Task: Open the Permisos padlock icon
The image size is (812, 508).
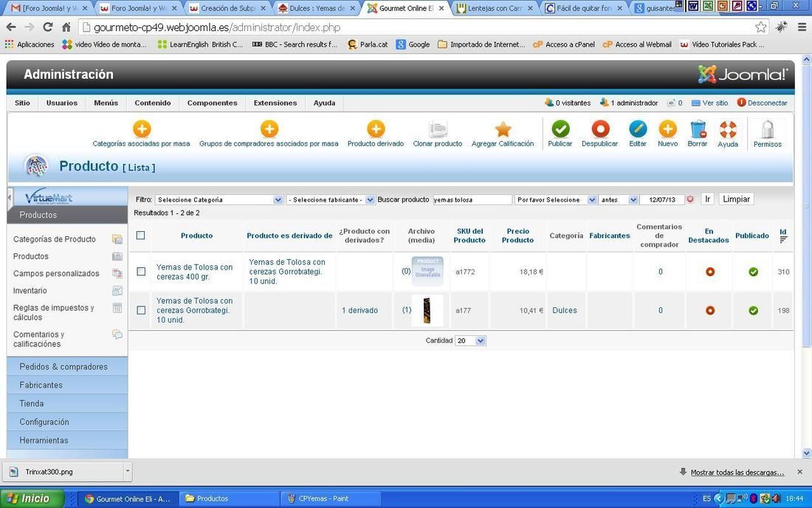Action: pyautogui.click(x=768, y=129)
